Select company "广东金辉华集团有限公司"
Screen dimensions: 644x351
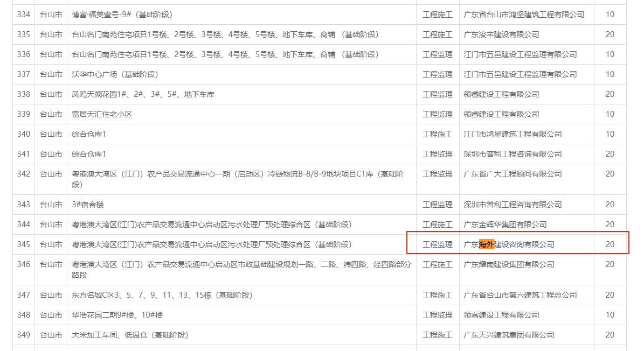tap(505, 224)
